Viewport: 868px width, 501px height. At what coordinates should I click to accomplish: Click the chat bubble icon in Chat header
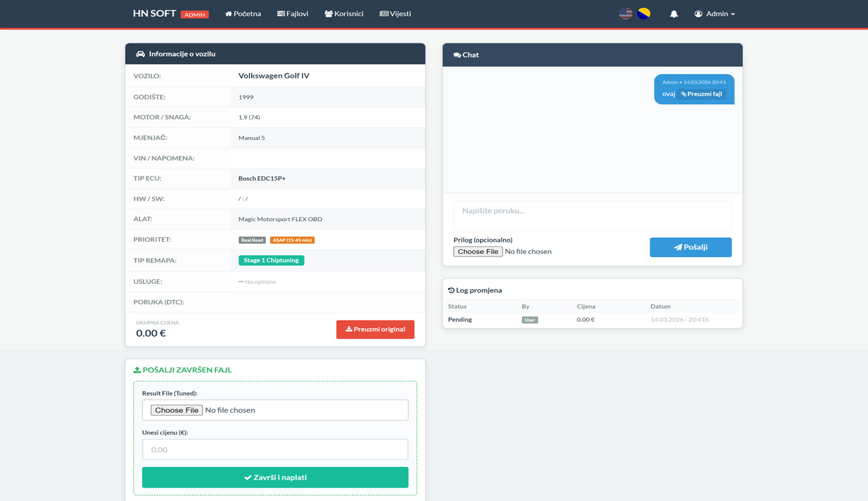[457, 55]
